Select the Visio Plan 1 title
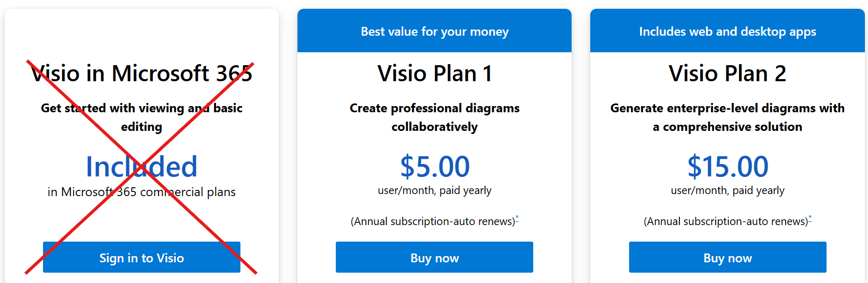Screen dimensions: 868x283 point(434,73)
